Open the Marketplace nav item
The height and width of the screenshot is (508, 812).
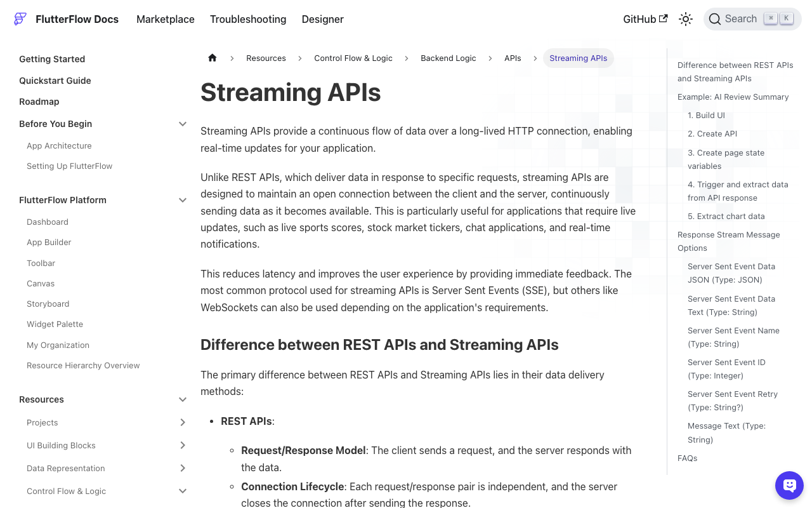(x=166, y=19)
